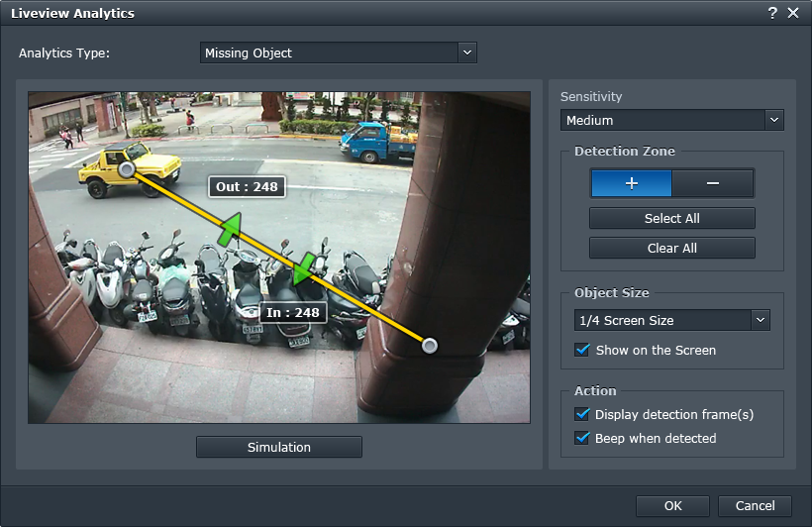Open the Analytics Type dropdown arrow
Viewport: 812px width, 527px height.
[x=467, y=53]
